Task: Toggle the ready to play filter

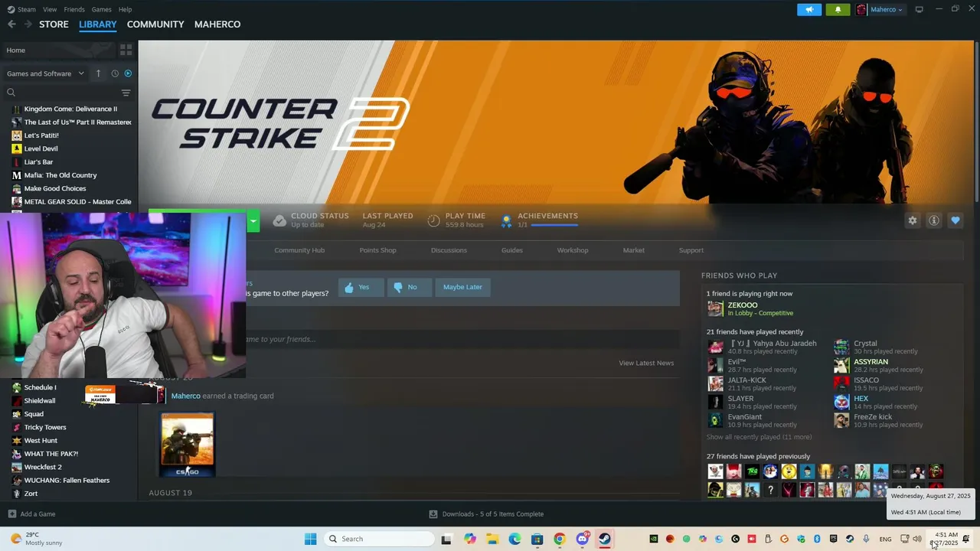Action: [128, 73]
